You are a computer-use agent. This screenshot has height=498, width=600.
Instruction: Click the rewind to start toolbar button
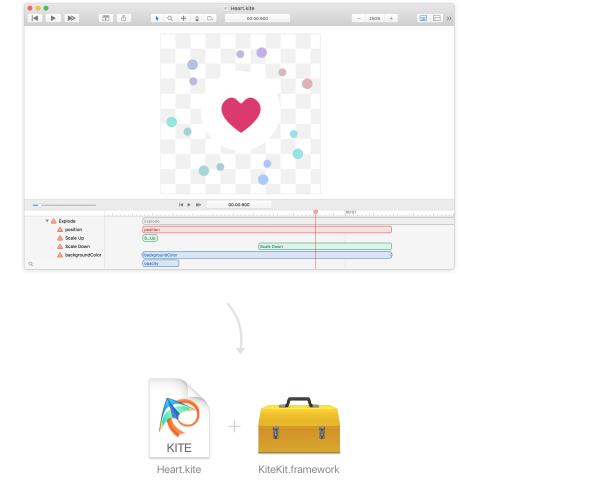pyautogui.click(x=35, y=18)
